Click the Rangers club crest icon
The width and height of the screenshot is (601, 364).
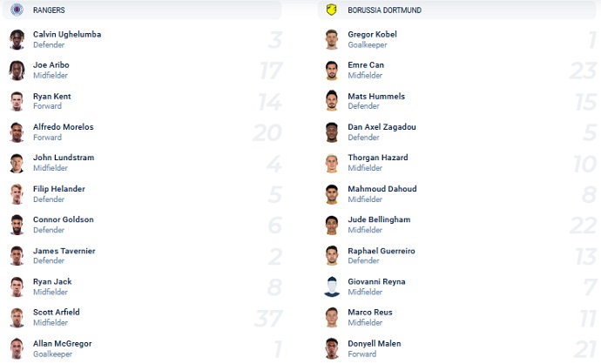(x=17, y=10)
